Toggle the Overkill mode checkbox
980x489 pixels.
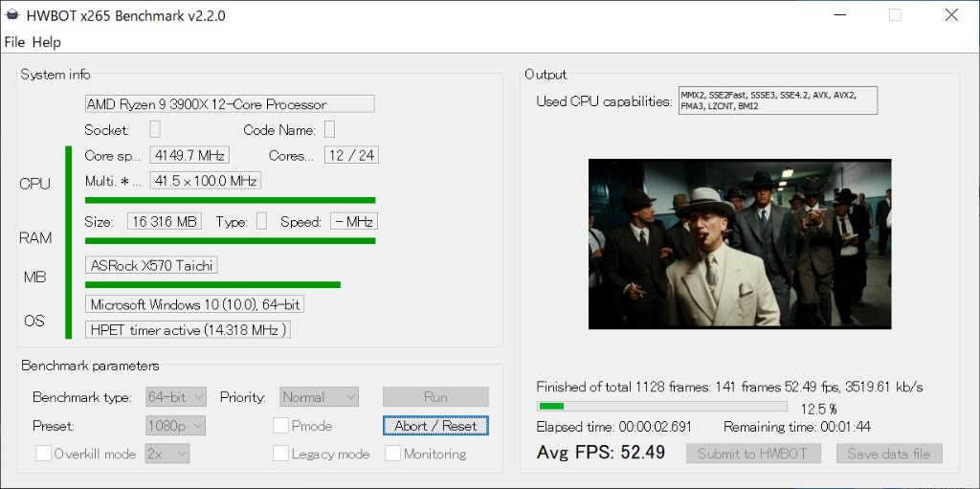[x=44, y=454]
